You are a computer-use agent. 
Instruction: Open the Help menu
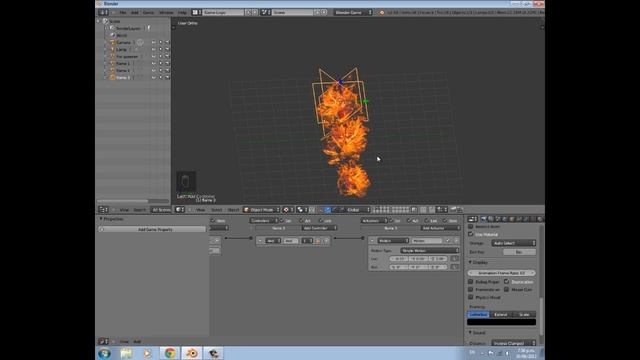tap(182, 13)
